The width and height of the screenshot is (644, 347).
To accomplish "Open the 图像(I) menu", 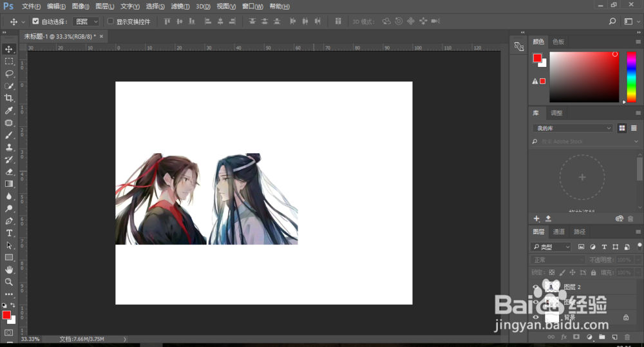I will pos(80,6).
